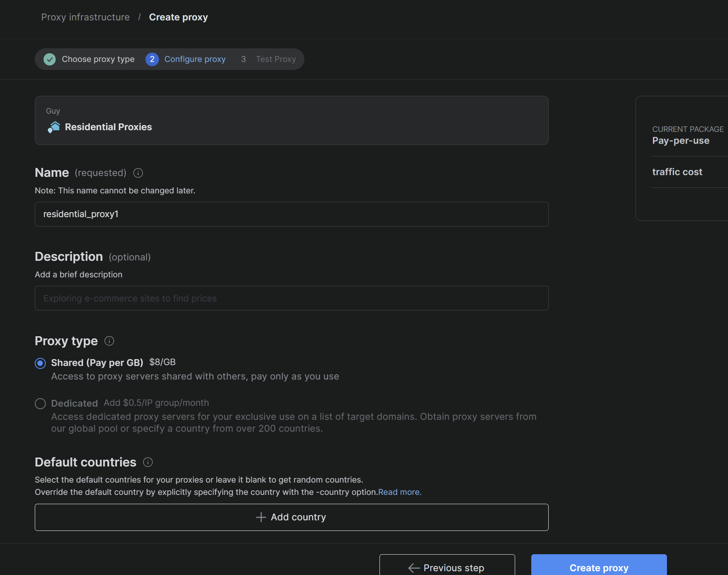Select the Dedicated proxy type radio
Image resolution: width=728 pixels, height=575 pixels.
click(40, 404)
